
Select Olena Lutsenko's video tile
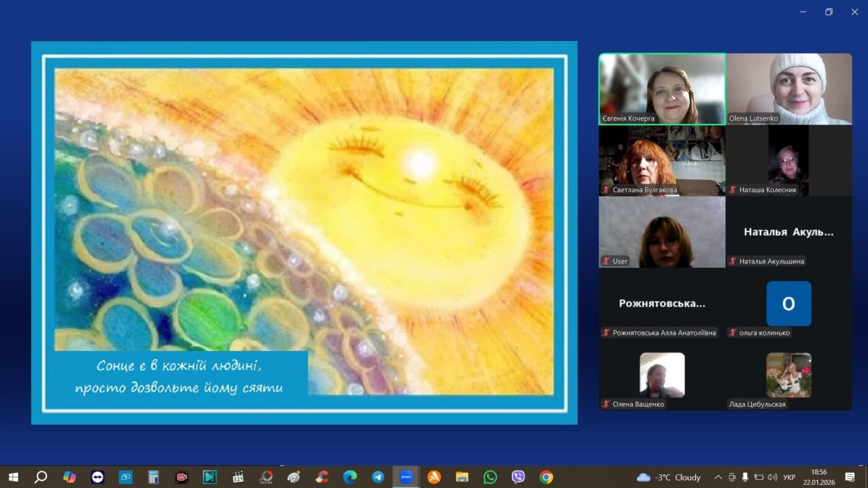click(789, 89)
